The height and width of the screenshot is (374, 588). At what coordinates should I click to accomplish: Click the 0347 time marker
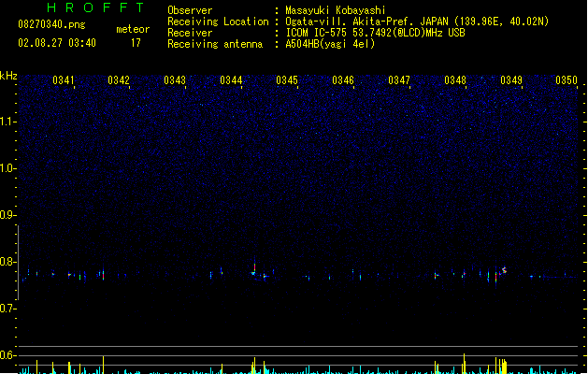click(399, 80)
